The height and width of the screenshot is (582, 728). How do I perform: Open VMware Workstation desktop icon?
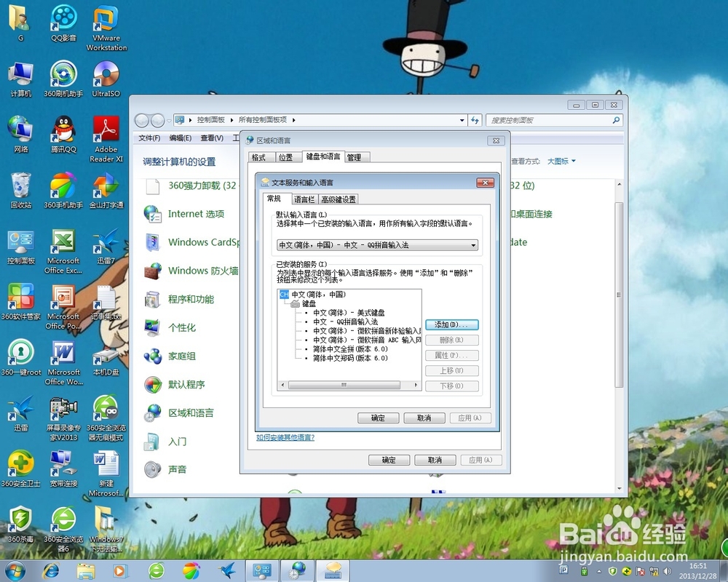106,28
